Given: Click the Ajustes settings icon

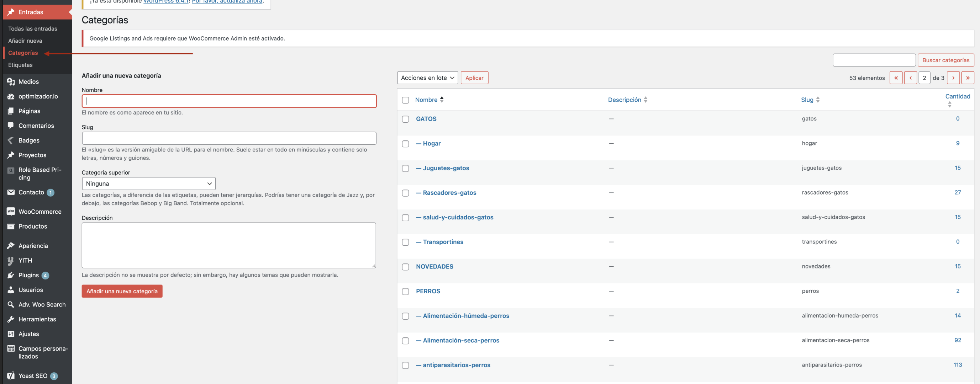Looking at the screenshot, I should [11, 334].
